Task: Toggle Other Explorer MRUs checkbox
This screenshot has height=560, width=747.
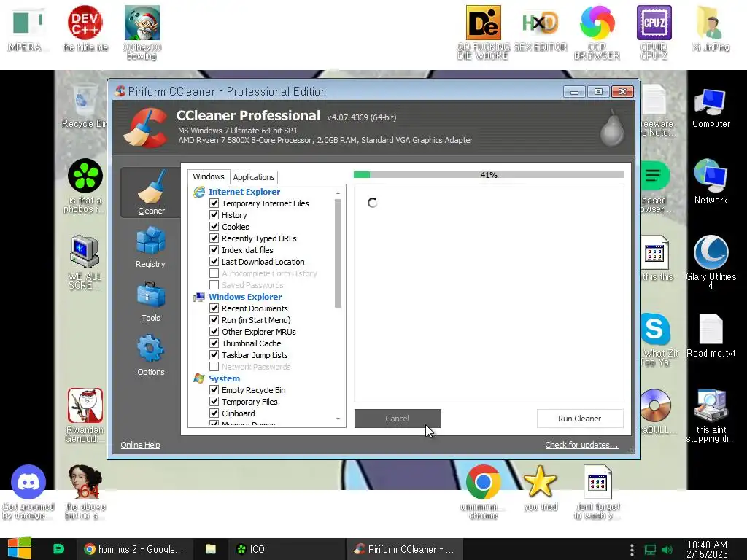Action: point(214,332)
